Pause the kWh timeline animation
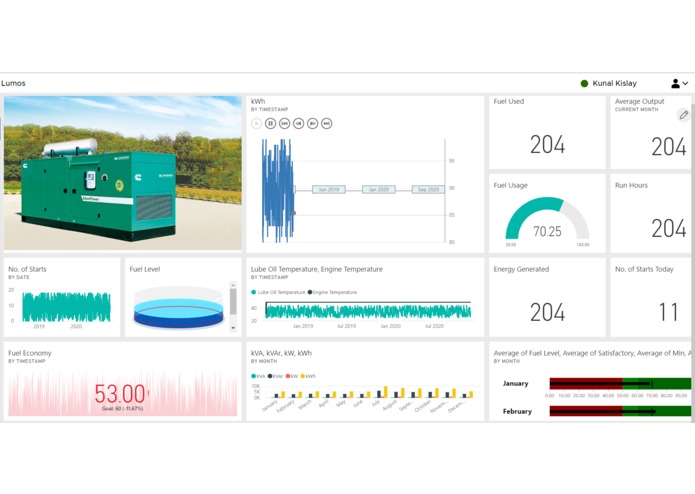 click(x=270, y=124)
